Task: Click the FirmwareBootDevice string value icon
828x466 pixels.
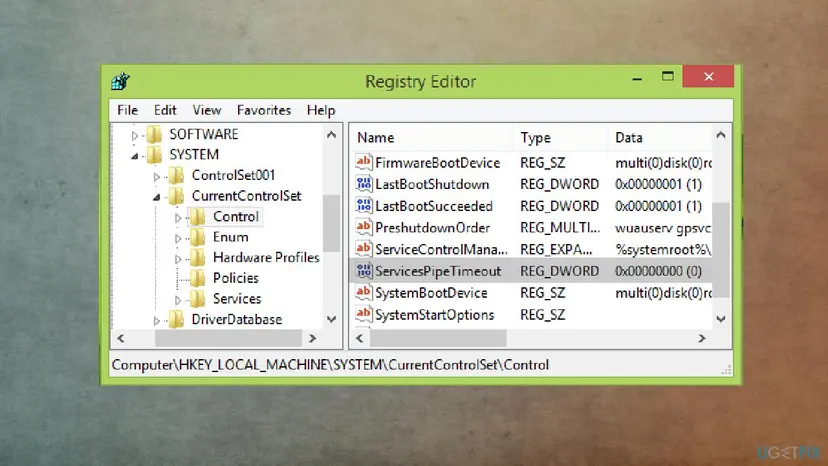Action: 363,162
